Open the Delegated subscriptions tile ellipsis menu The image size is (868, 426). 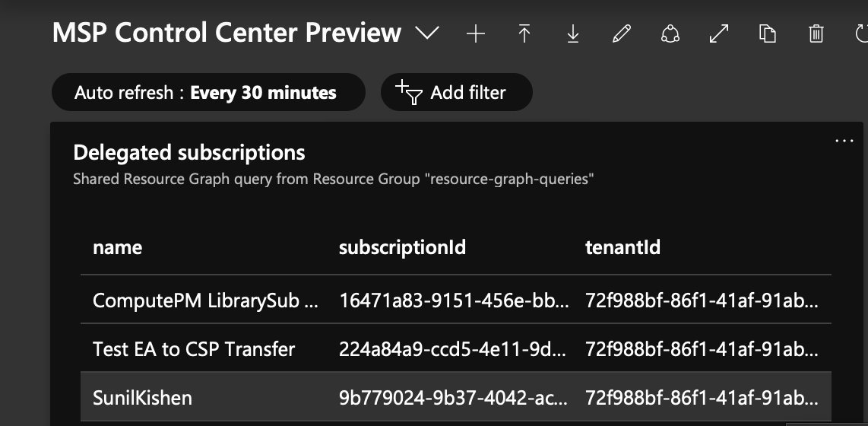(844, 141)
